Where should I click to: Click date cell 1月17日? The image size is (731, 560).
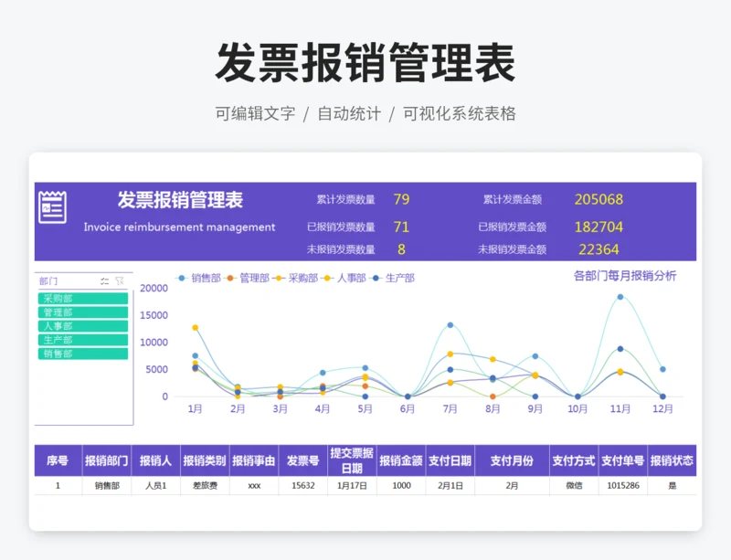pyautogui.click(x=352, y=485)
